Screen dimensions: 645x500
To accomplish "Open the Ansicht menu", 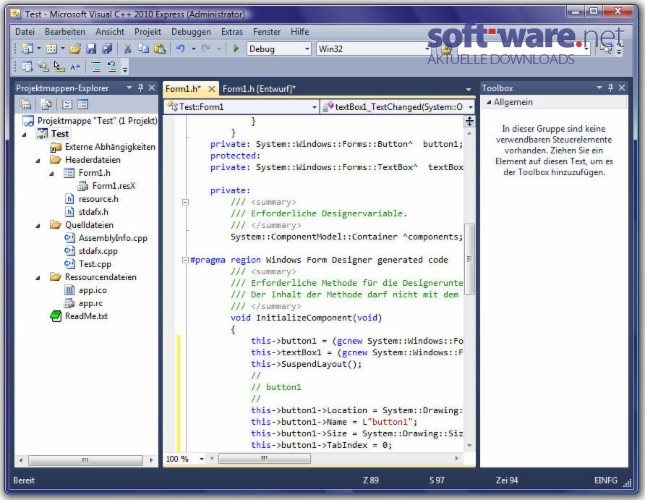I will pyautogui.click(x=110, y=32).
